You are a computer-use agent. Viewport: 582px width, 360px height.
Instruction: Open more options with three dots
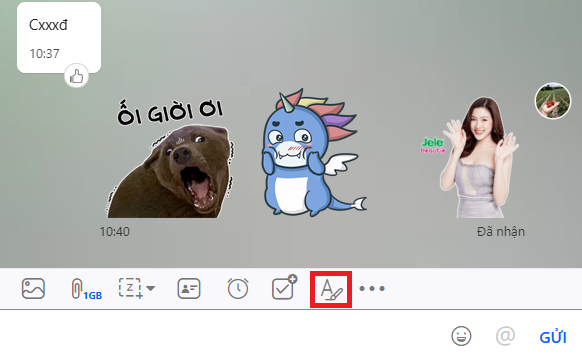pos(372,288)
